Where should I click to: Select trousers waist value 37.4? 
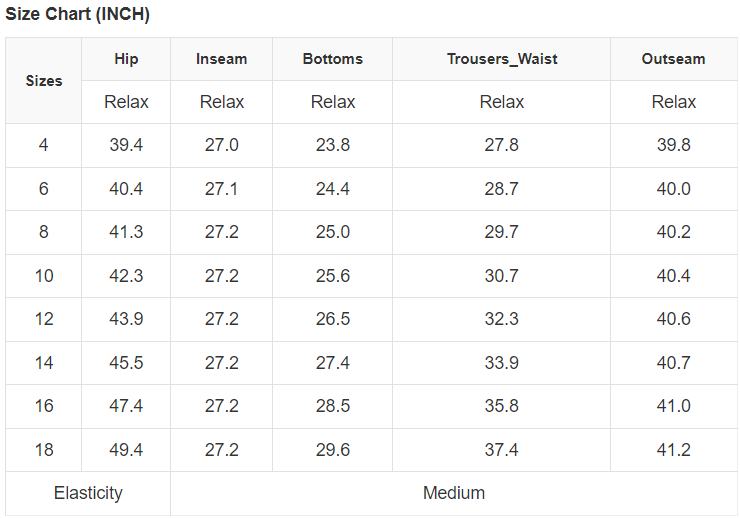click(502, 450)
